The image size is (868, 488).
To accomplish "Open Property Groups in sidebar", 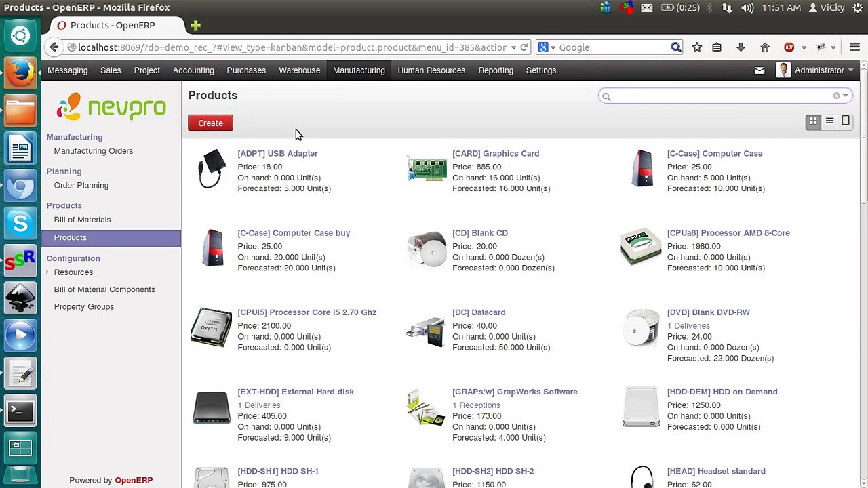I will 84,307.
